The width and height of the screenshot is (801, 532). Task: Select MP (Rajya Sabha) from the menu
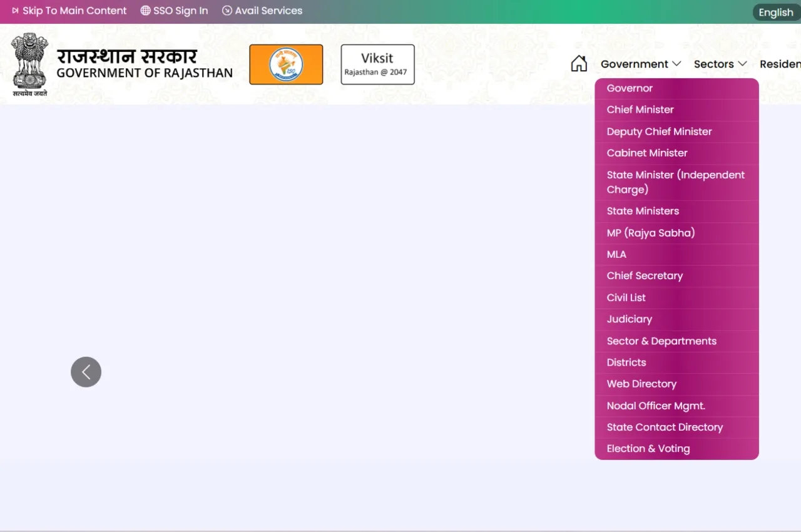(x=651, y=232)
